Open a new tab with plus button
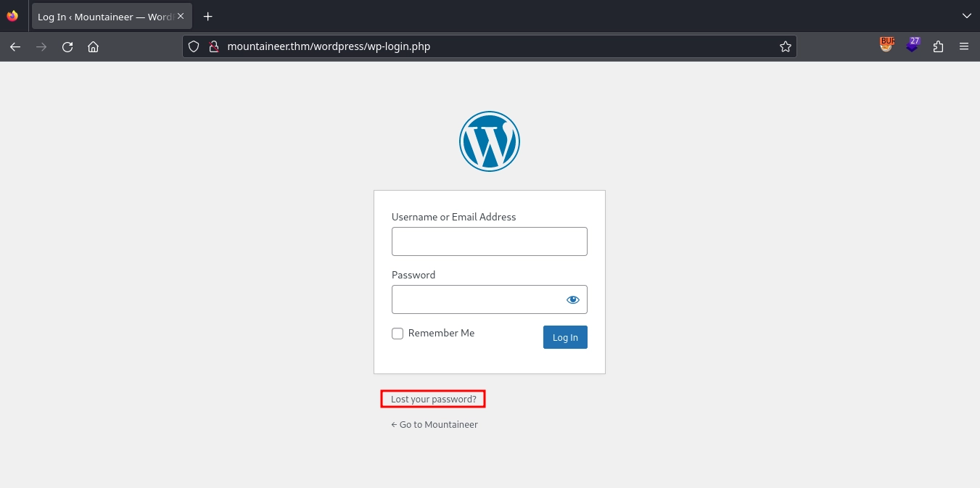The width and height of the screenshot is (980, 488). 207,16
